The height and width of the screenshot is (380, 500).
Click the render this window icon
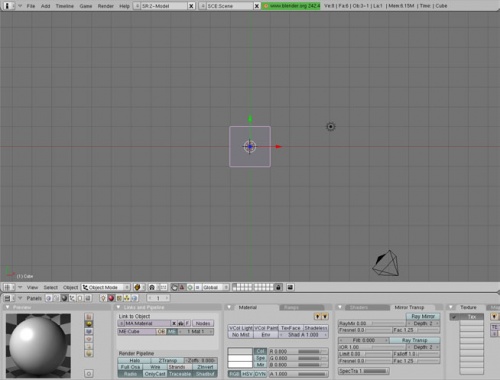click(290, 287)
